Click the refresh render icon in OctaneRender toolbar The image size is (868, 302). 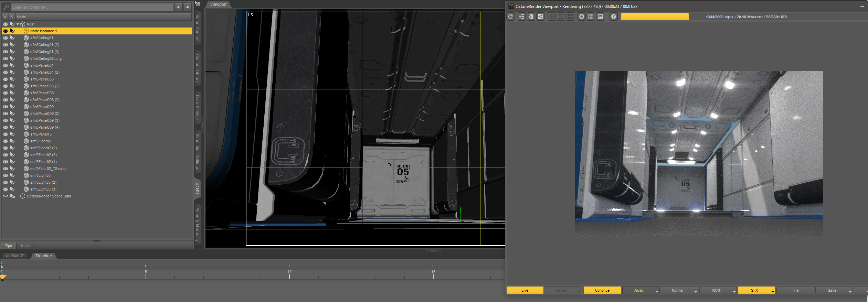(510, 17)
